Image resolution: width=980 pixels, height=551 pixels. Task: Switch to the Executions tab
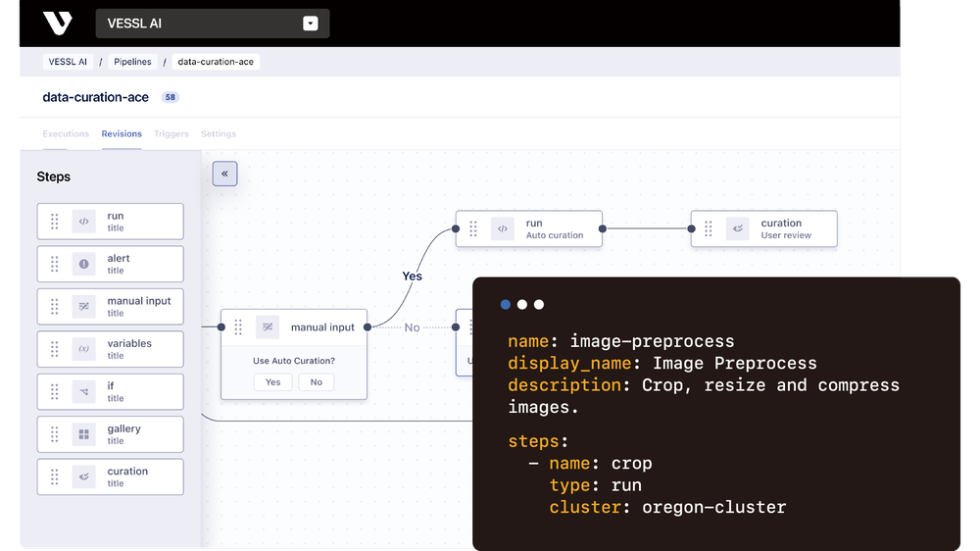tap(66, 134)
